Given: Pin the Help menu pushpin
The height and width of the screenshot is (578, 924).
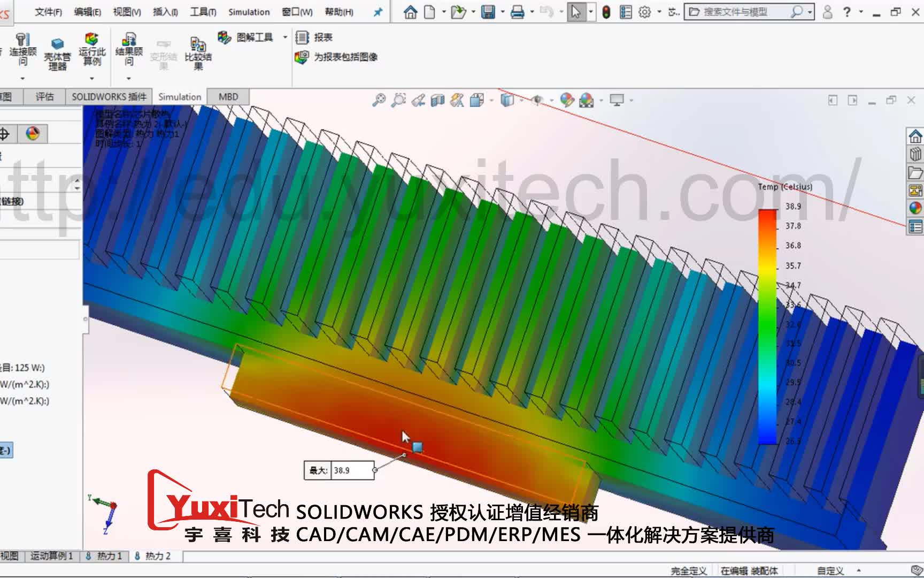Looking at the screenshot, I should [x=378, y=12].
